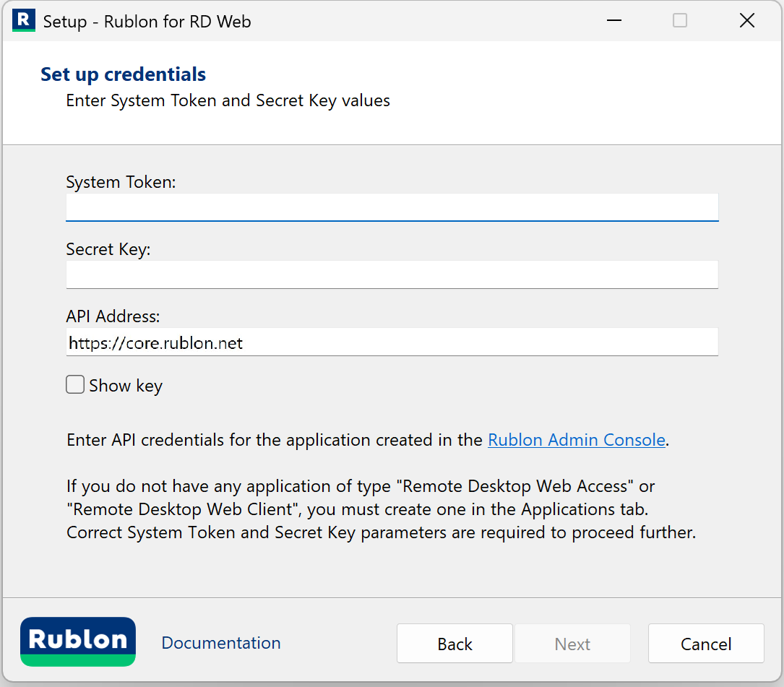Go Back to the previous setup step
The width and height of the screenshot is (784, 687).
point(455,644)
